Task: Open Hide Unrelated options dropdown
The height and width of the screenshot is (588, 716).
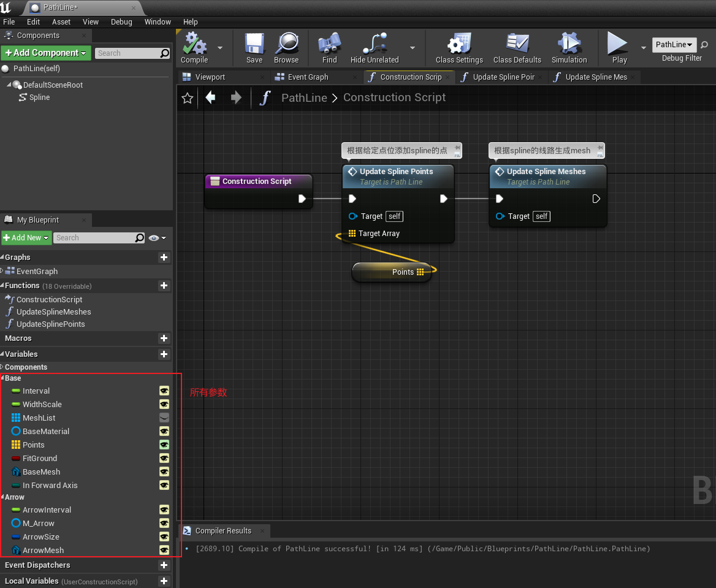Action: [413, 47]
